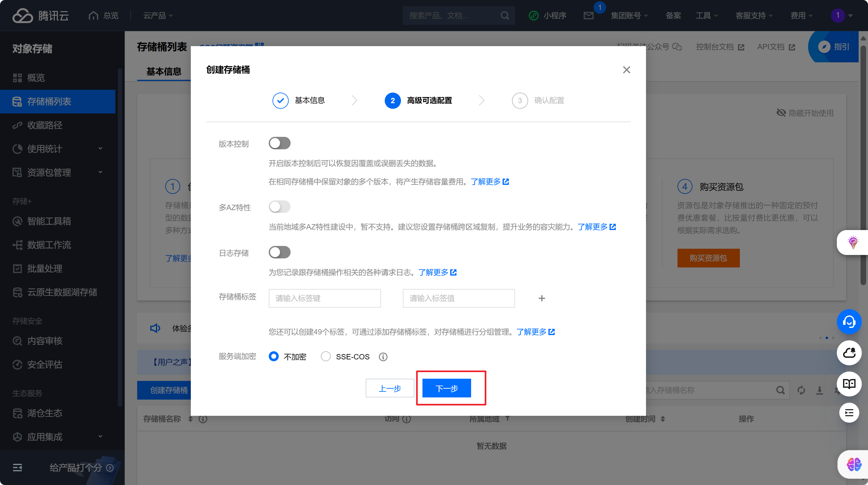Click the search magnifier in top bar
Screen dimensions: 868x485
click(x=504, y=16)
